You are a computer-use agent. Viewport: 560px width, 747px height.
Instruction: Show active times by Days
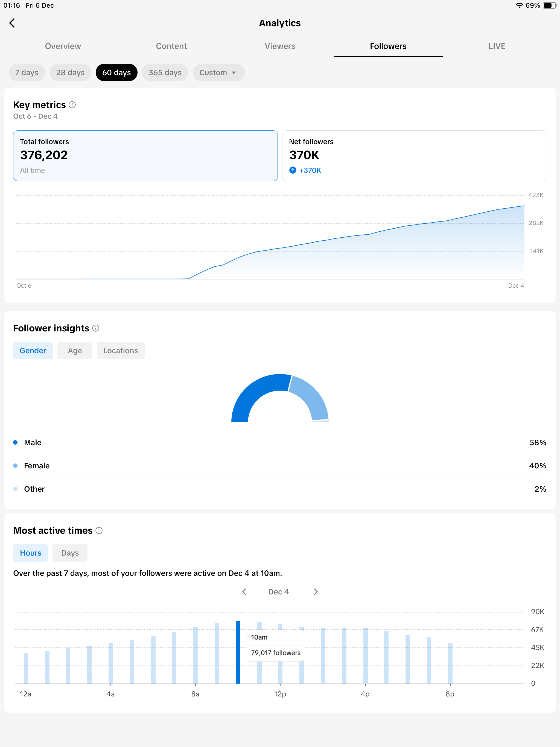click(x=70, y=553)
